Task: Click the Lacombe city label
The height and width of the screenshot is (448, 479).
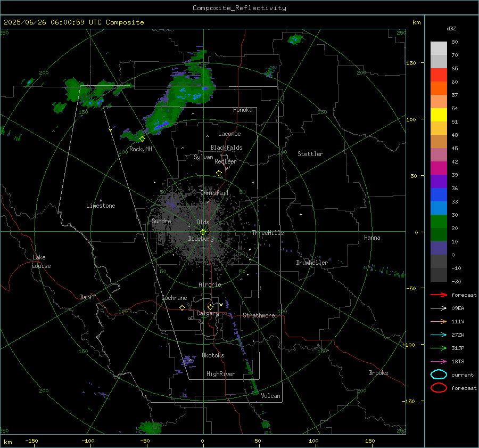Action: click(x=229, y=134)
